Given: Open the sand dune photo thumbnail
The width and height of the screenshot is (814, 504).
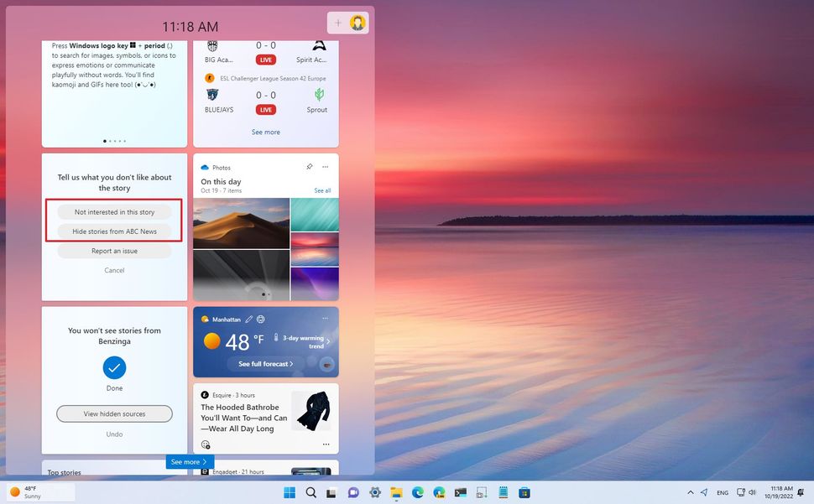Looking at the screenshot, I should pyautogui.click(x=242, y=216).
